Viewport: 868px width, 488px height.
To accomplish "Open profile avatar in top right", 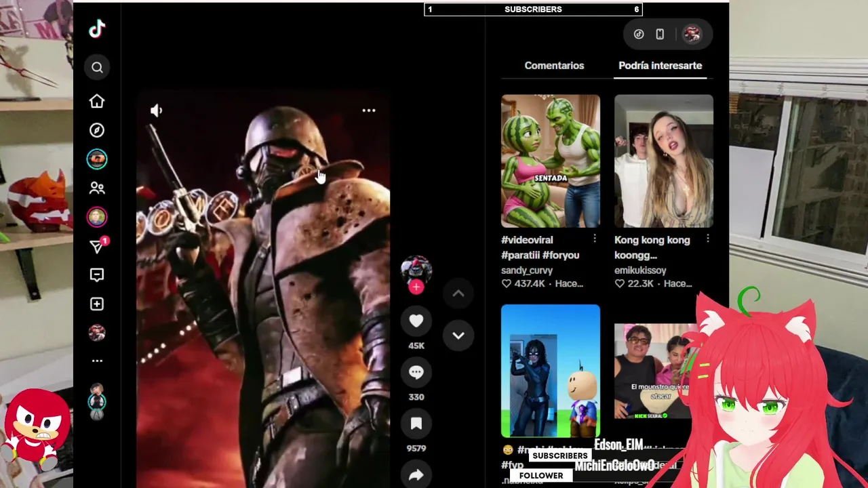I will tap(692, 34).
